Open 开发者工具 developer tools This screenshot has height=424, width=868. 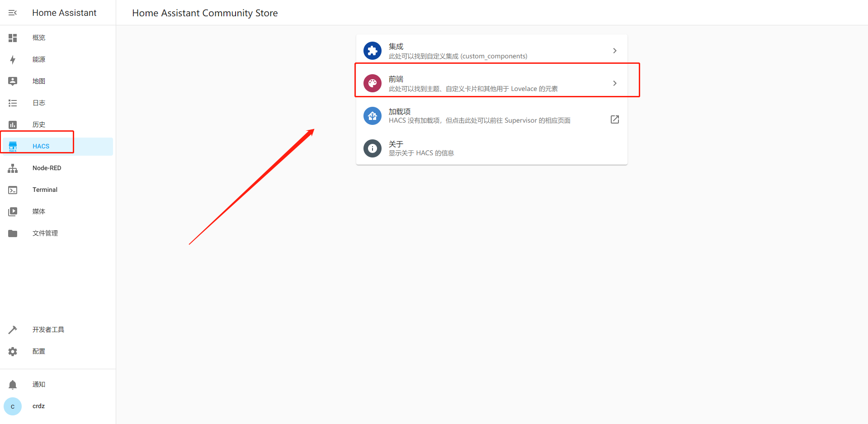click(48, 330)
